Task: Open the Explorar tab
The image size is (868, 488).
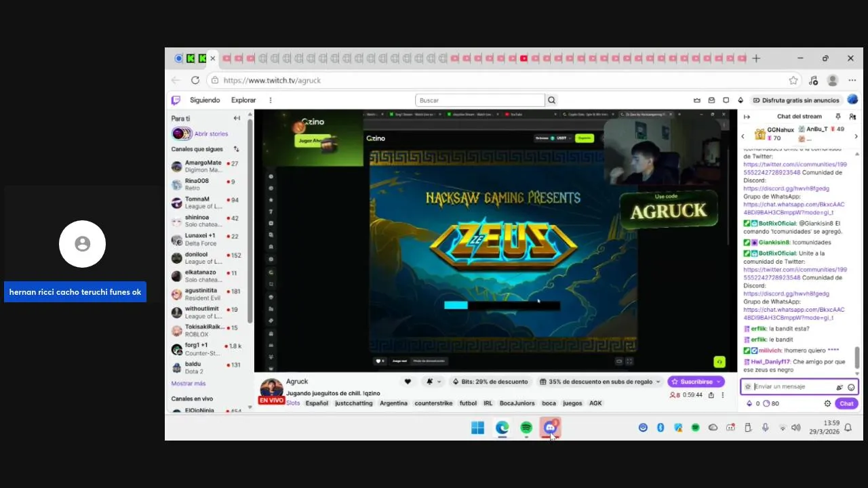Action: (243, 100)
